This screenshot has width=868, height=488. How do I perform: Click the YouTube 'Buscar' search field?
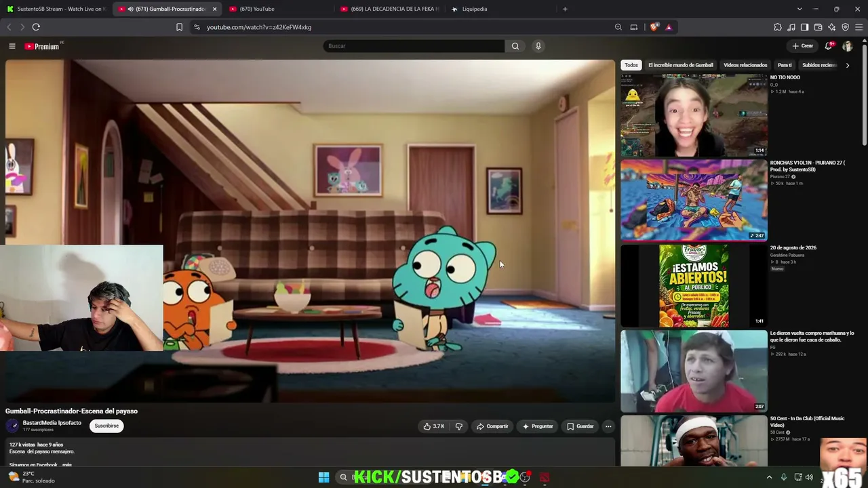point(414,46)
